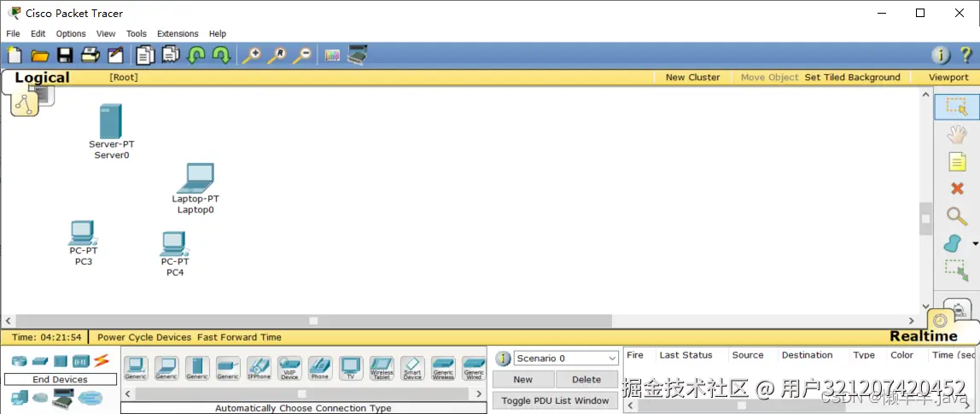Open a file with the folder icon
This screenshot has height=414, width=980.
(39, 55)
